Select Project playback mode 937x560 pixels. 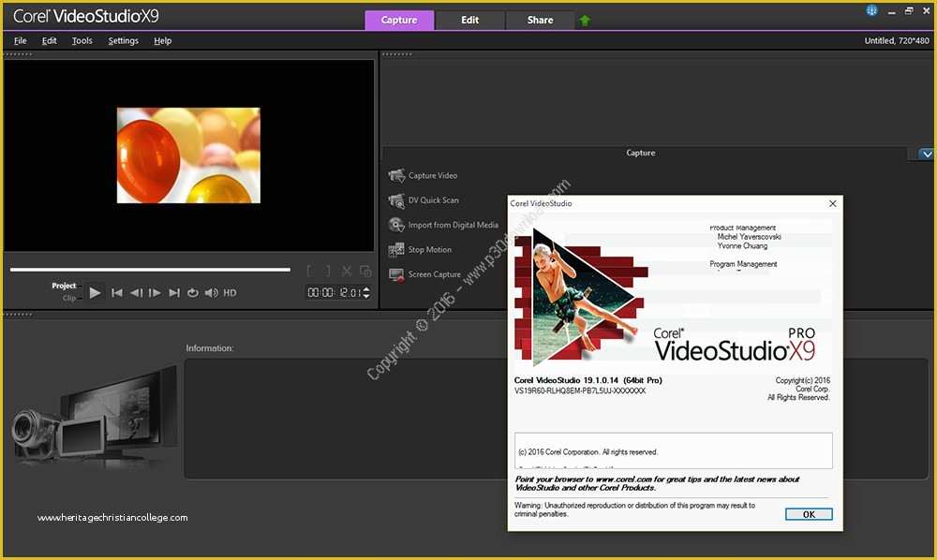pyautogui.click(x=64, y=286)
